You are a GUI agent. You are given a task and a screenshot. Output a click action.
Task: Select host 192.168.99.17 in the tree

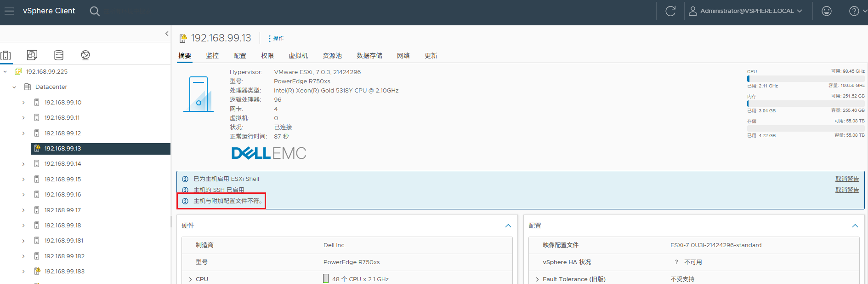[x=62, y=210]
